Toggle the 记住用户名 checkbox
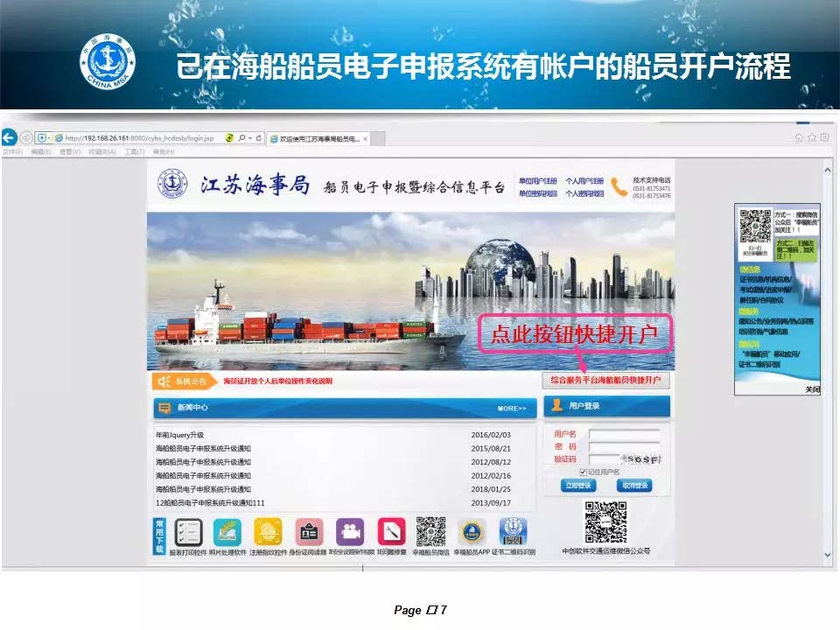 coord(583,472)
